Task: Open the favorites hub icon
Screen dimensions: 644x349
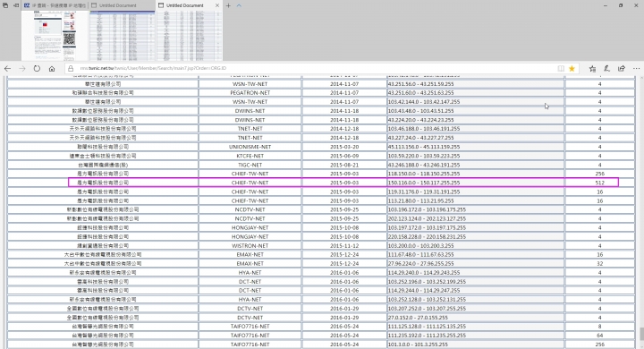Action: click(x=592, y=69)
